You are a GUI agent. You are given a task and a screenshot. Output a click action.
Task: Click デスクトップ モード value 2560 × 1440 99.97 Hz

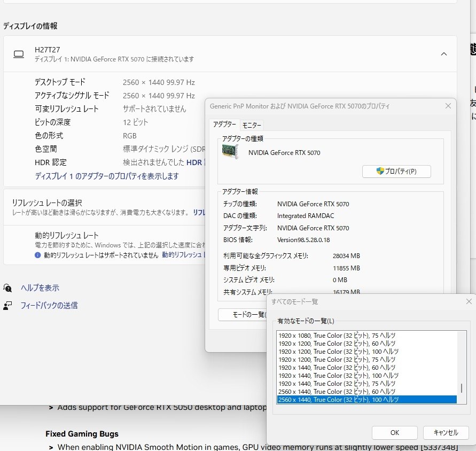tap(159, 82)
